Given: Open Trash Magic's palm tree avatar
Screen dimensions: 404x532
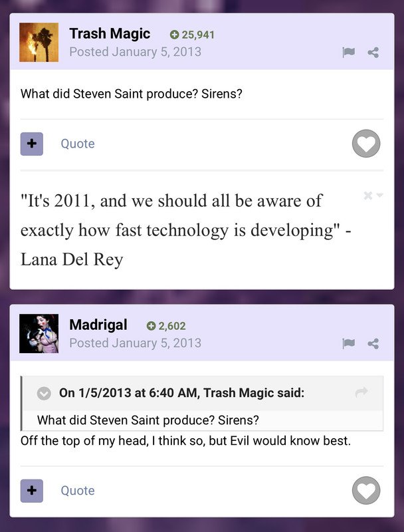Looking at the screenshot, I should click(x=39, y=43).
